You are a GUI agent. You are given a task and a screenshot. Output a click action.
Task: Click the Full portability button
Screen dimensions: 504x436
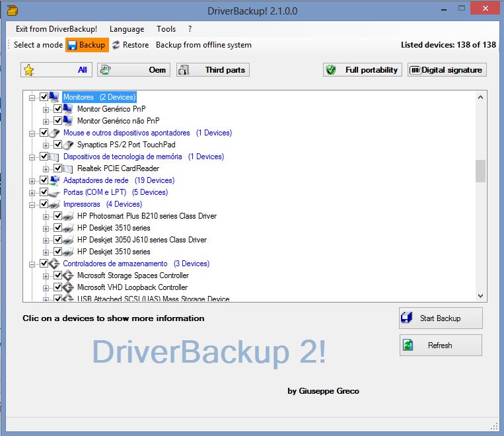363,70
